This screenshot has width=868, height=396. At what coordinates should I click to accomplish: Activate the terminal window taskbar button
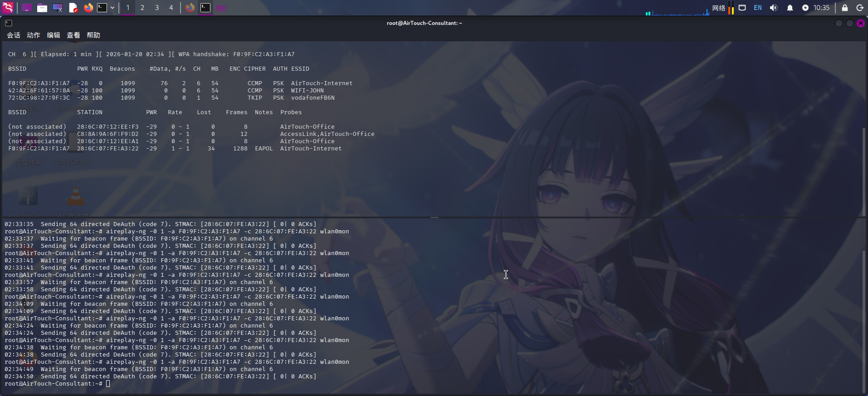coord(205,8)
